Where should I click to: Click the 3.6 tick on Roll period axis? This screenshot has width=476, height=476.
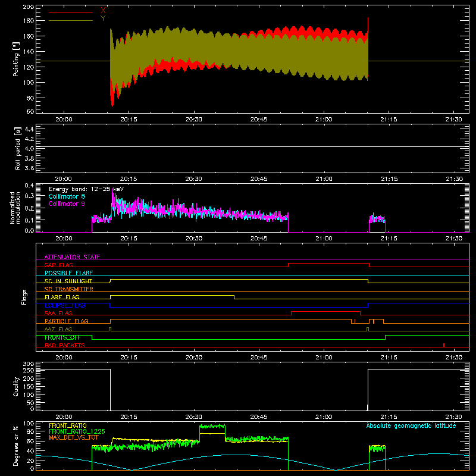[29, 168]
